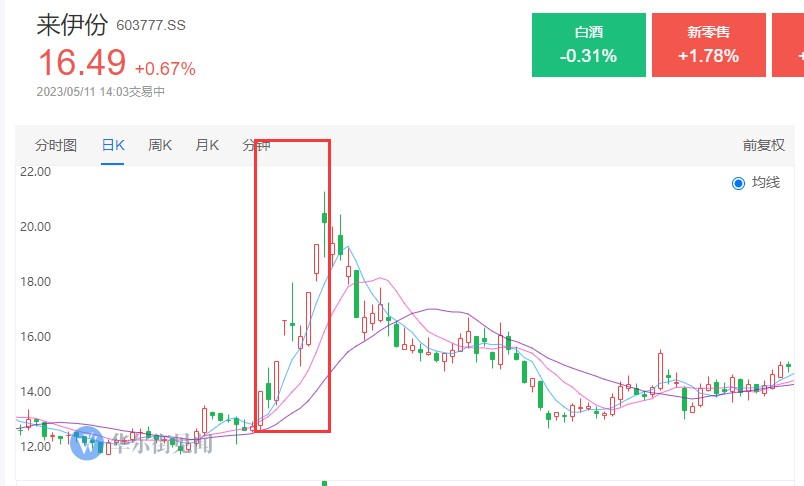Image resolution: width=804 pixels, height=486 pixels.
Task: Select the 分钟 minute chart tab
Action: 256,146
